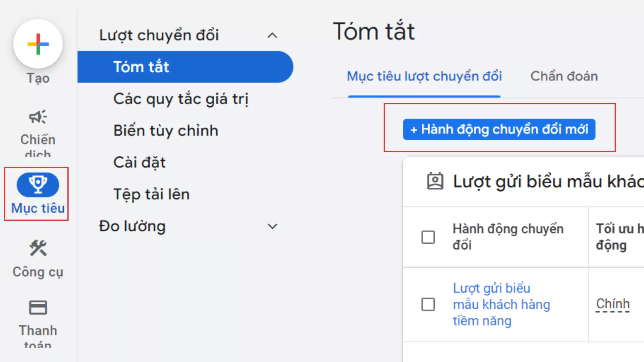Tick the header Hành động chuyển đổi checkbox
Screen dimensions: 644x362
[428, 237]
